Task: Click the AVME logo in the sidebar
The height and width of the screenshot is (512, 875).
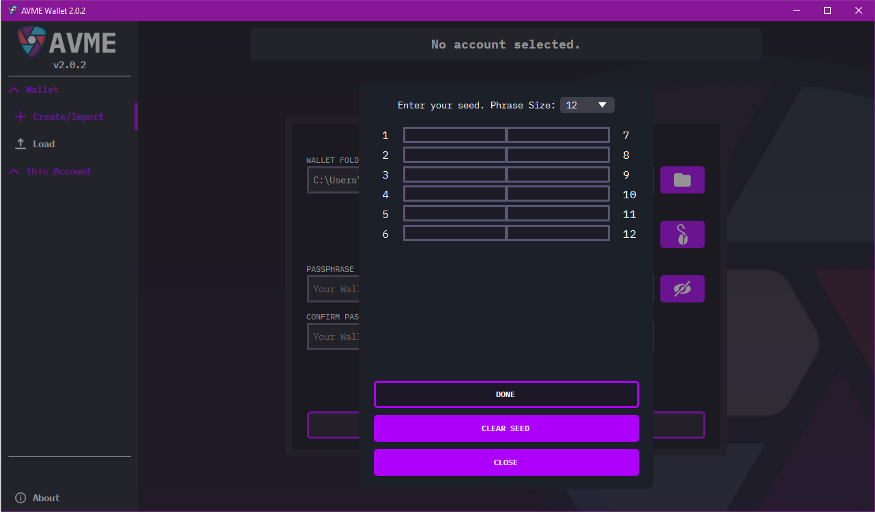Action: tap(67, 42)
